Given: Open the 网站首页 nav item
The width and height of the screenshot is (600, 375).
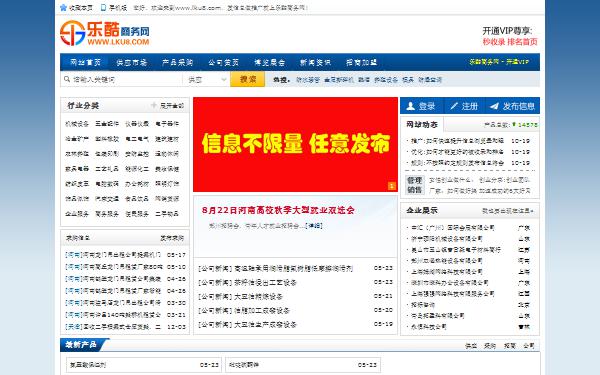Looking at the screenshot, I should [85, 62].
